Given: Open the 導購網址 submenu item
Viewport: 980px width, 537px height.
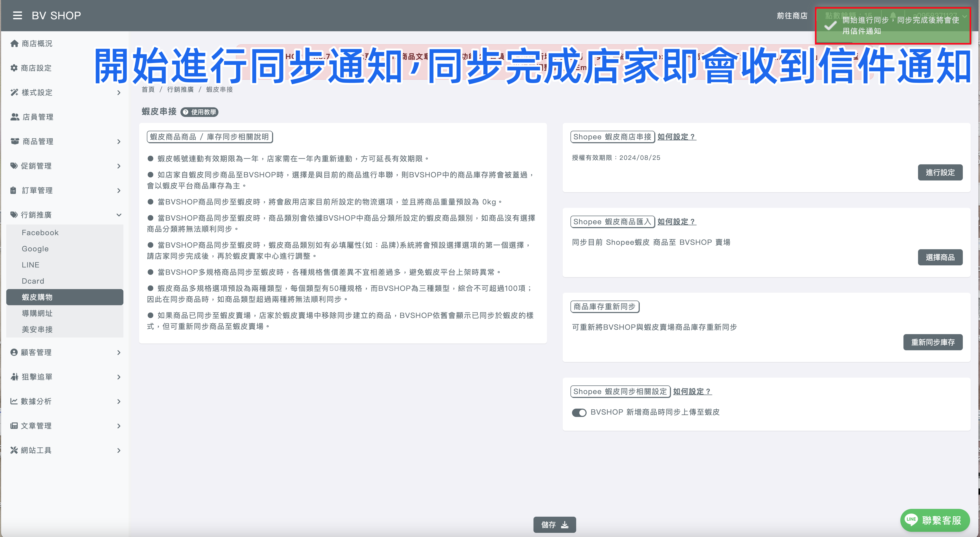Looking at the screenshot, I should (65, 313).
